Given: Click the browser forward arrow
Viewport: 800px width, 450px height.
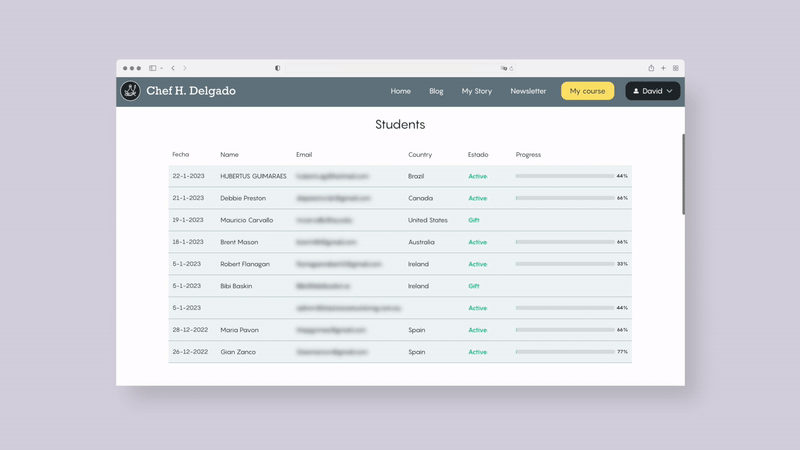Looking at the screenshot, I should (x=185, y=68).
